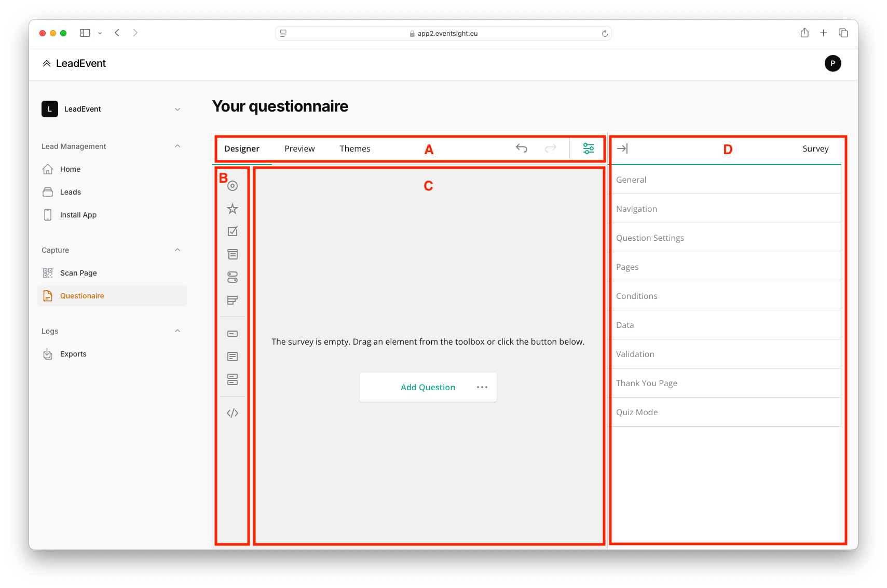Click the Add Question button
The width and height of the screenshot is (887, 588).
coord(428,387)
